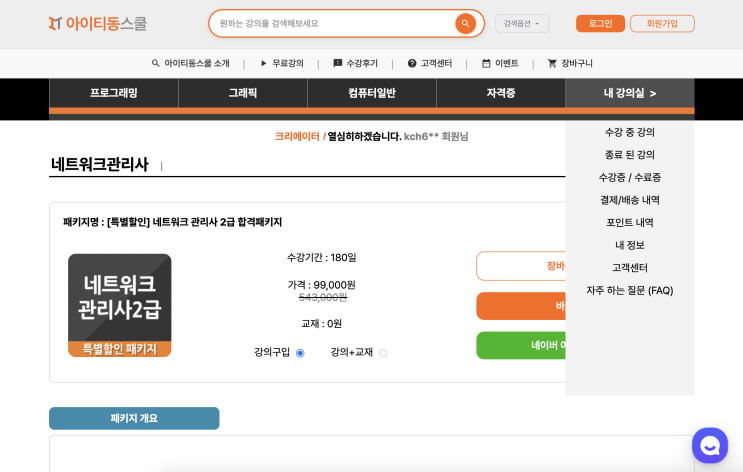The width and height of the screenshot is (743, 472).
Task: Choose 수강 중 강의 from menu
Action: (630, 132)
